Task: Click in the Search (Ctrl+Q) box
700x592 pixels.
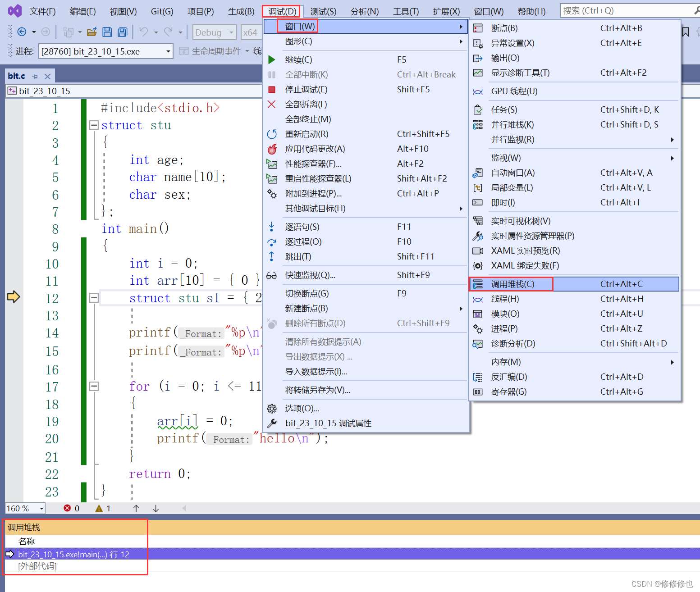Action: 627,10
